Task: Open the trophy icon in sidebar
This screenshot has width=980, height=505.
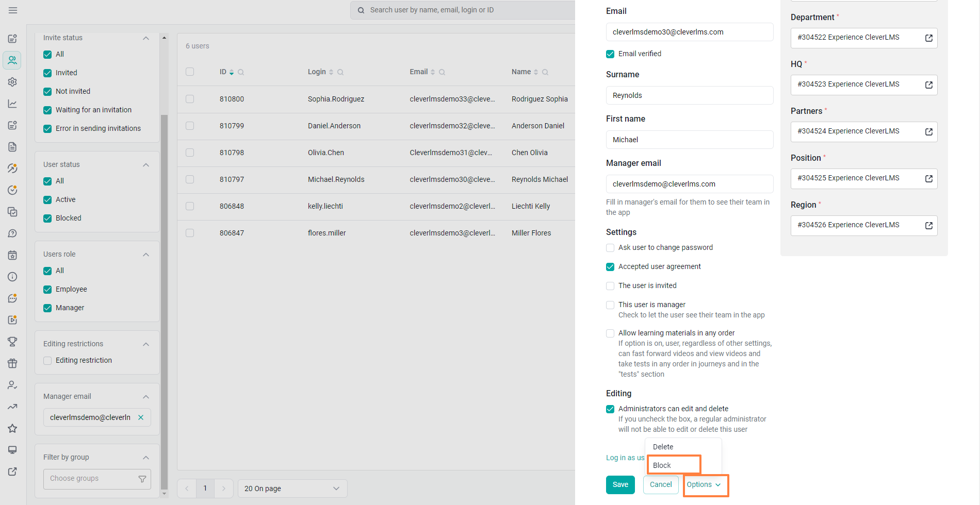Action: (12, 342)
